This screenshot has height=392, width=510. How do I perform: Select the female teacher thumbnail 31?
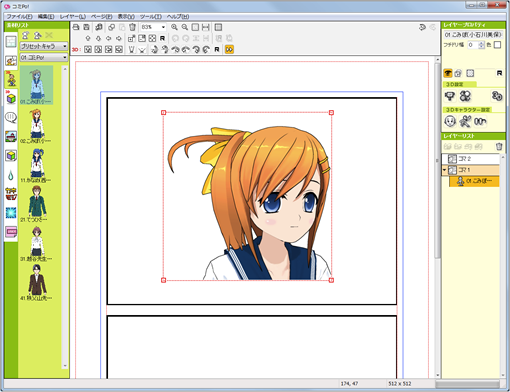(x=36, y=243)
